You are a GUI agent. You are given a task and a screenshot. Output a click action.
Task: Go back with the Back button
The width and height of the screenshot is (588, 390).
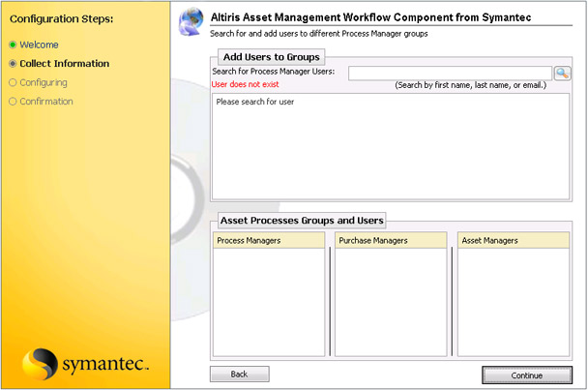(x=239, y=374)
